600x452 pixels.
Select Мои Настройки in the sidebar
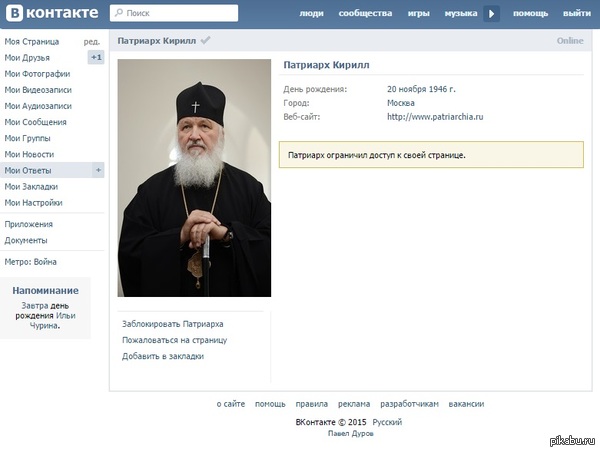33,202
